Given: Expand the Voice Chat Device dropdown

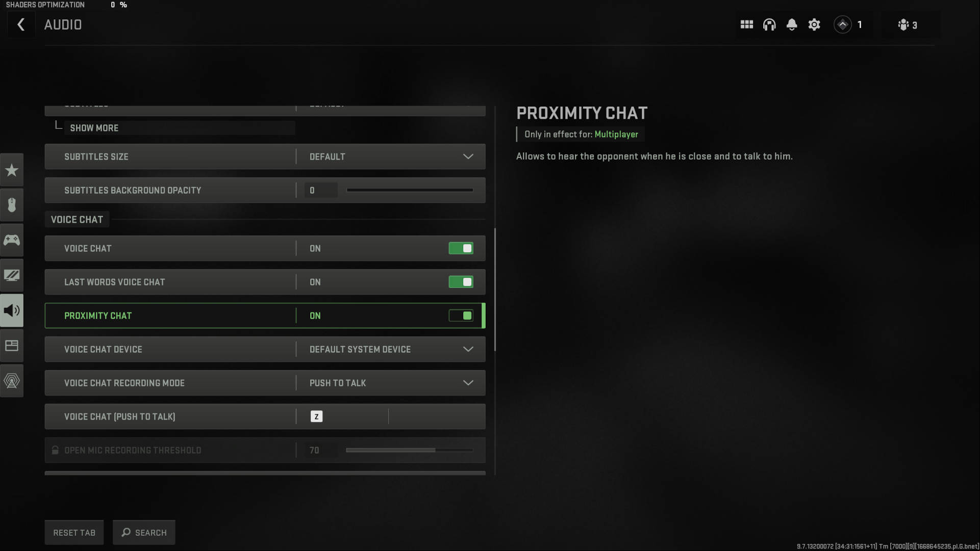Looking at the screenshot, I should pos(391,349).
